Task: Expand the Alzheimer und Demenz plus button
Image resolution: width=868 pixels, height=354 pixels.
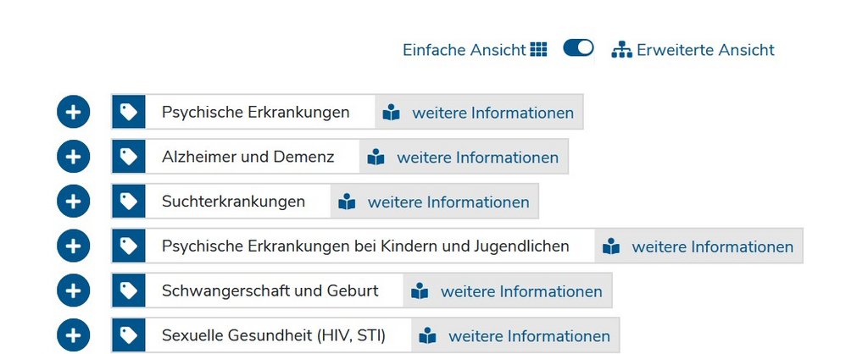Action: (73, 157)
